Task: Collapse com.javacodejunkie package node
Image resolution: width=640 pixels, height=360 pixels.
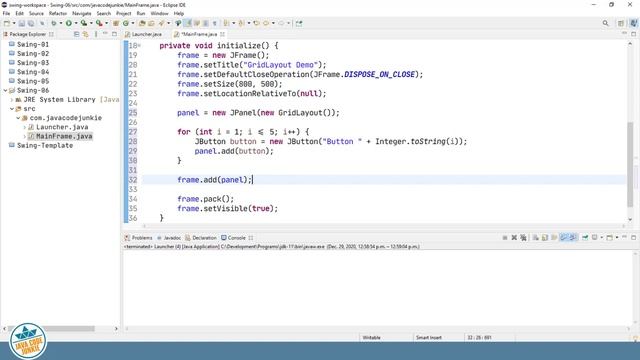Action: [x=18, y=118]
